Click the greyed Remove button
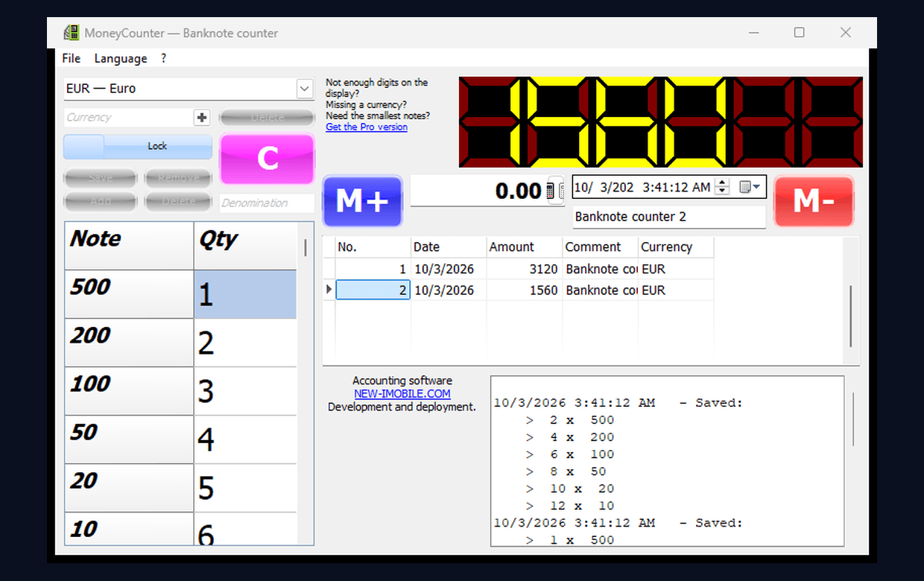This screenshot has width=924, height=581. tap(179, 178)
